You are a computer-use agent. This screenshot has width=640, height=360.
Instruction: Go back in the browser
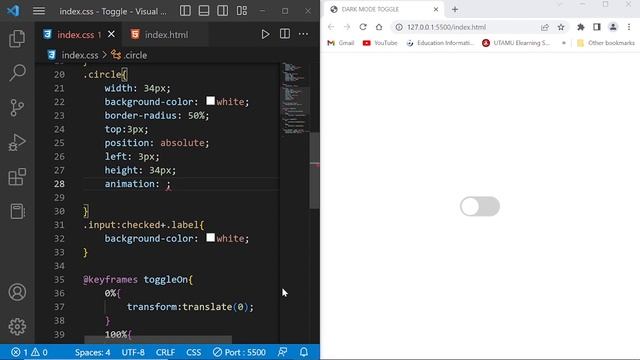click(x=331, y=27)
